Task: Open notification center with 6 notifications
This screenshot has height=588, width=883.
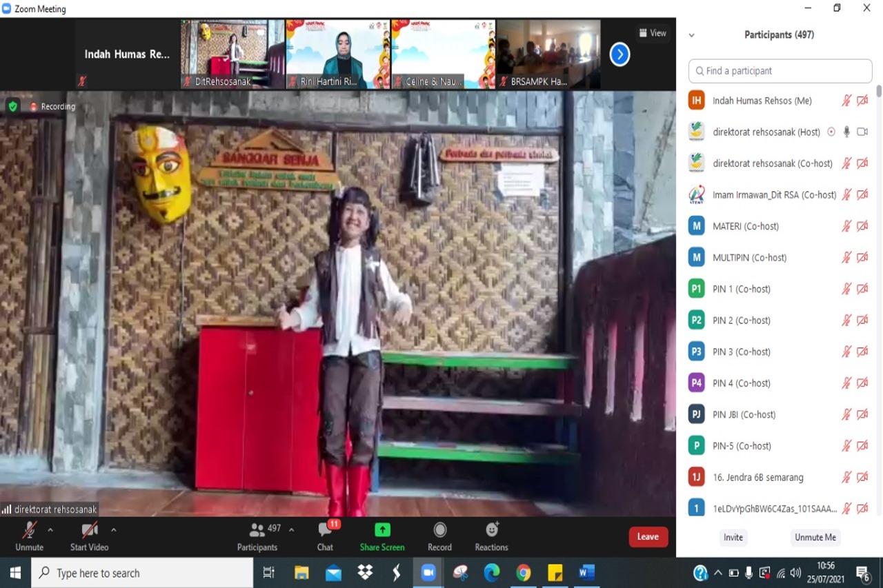Action: pyautogui.click(x=862, y=574)
